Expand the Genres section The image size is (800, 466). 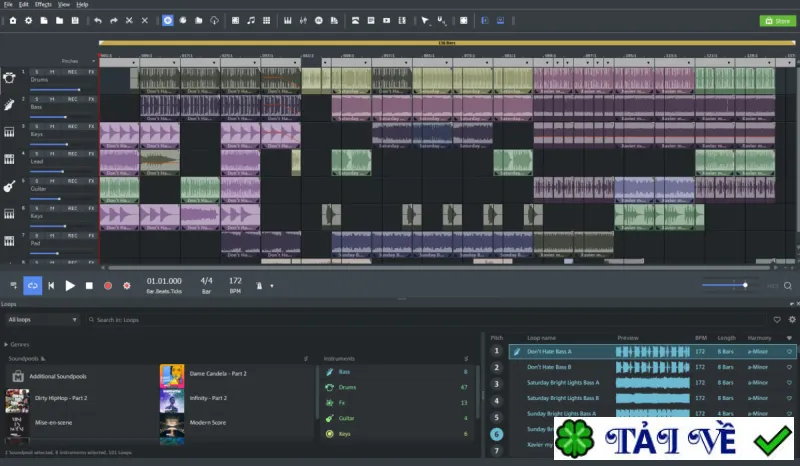tap(17, 345)
